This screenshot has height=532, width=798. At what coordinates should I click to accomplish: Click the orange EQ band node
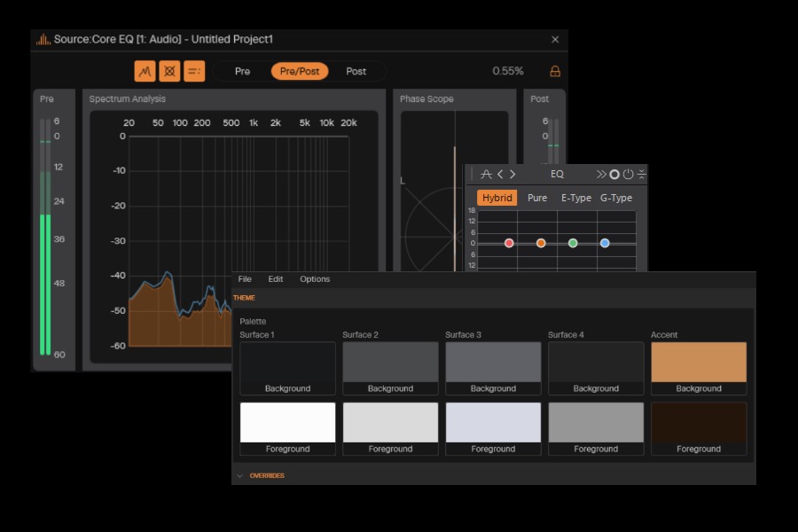[541, 243]
